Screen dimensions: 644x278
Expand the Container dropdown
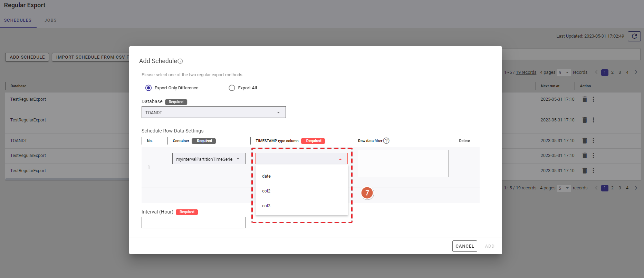(x=209, y=159)
